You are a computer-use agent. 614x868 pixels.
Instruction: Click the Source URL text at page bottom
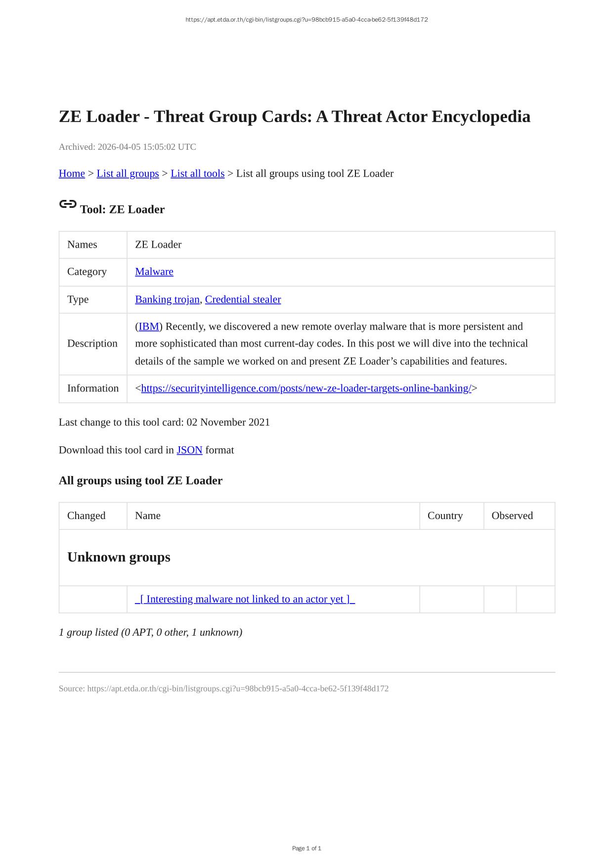tap(223, 689)
